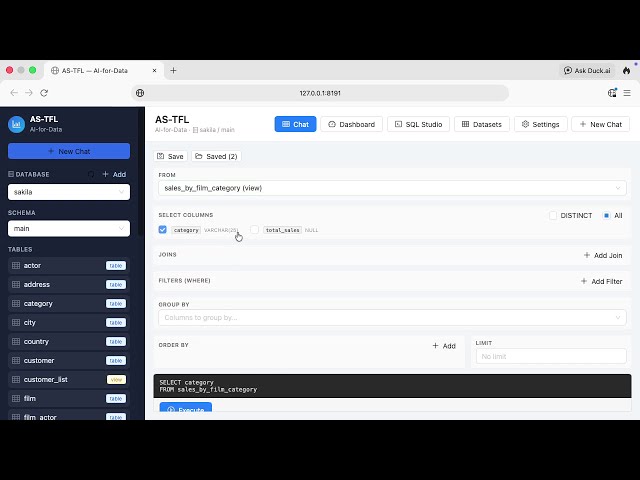
Task: Click the Execute button
Action: pyautogui.click(x=186, y=407)
